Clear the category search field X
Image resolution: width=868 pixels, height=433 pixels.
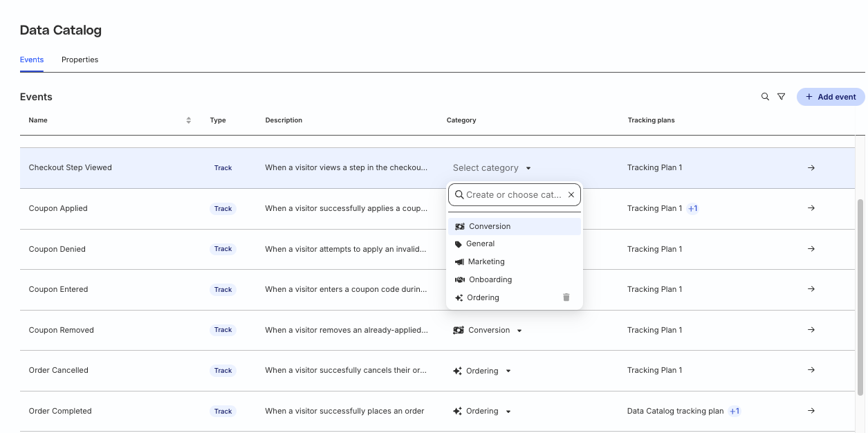pos(571,195)
